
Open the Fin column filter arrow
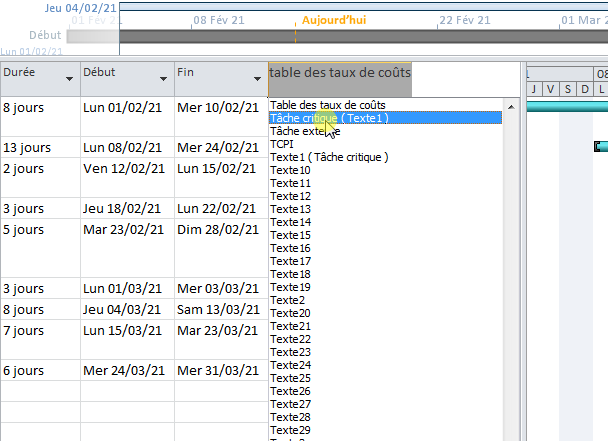(x=257, y=79)
